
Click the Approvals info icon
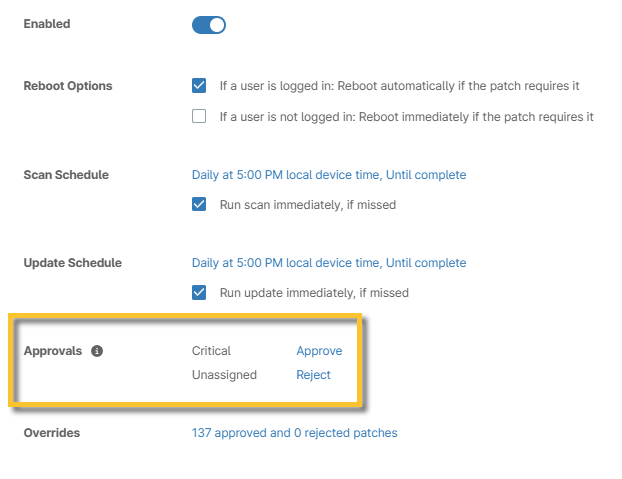(x=97, y=352)
